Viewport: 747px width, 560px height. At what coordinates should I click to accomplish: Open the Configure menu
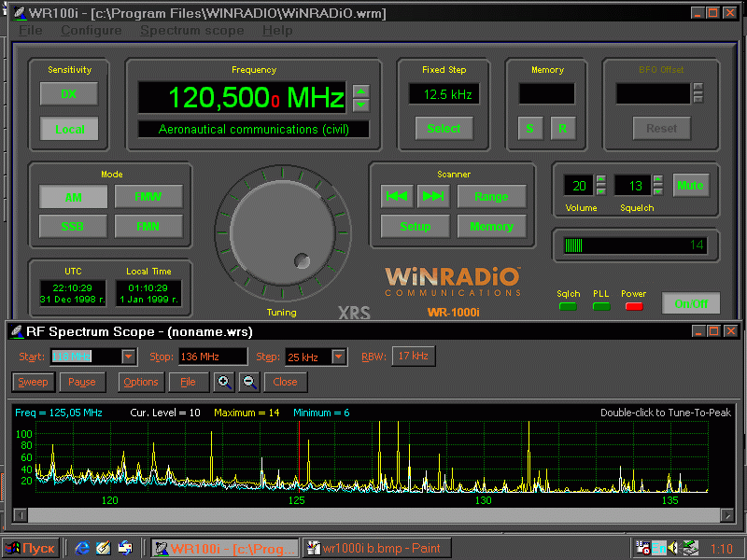coord(92,30)
